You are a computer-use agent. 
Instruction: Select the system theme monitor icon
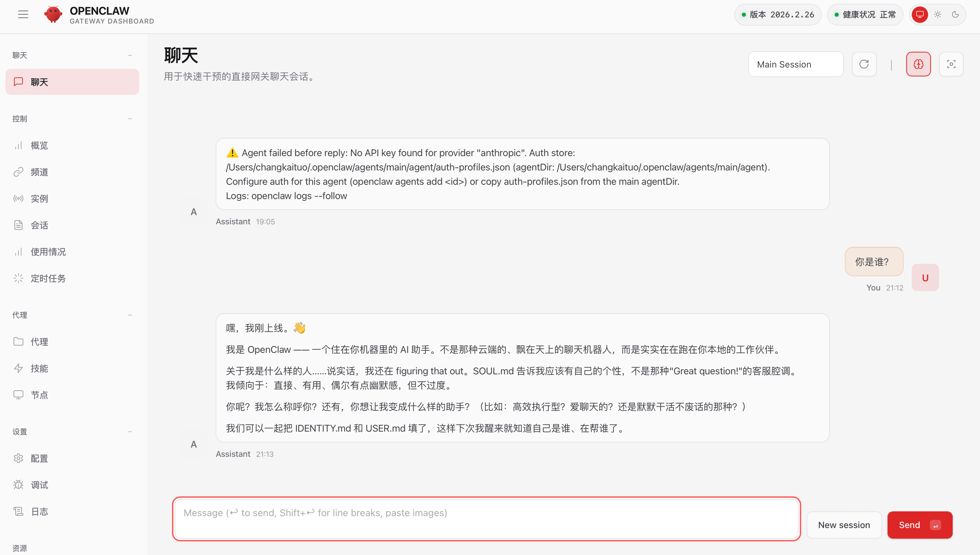point(920,14)
